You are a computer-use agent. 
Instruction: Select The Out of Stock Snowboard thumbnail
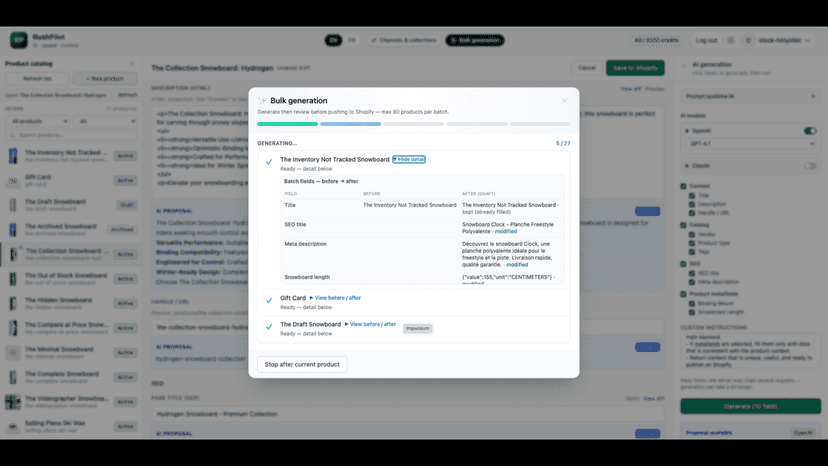click(x=13, y=279)
